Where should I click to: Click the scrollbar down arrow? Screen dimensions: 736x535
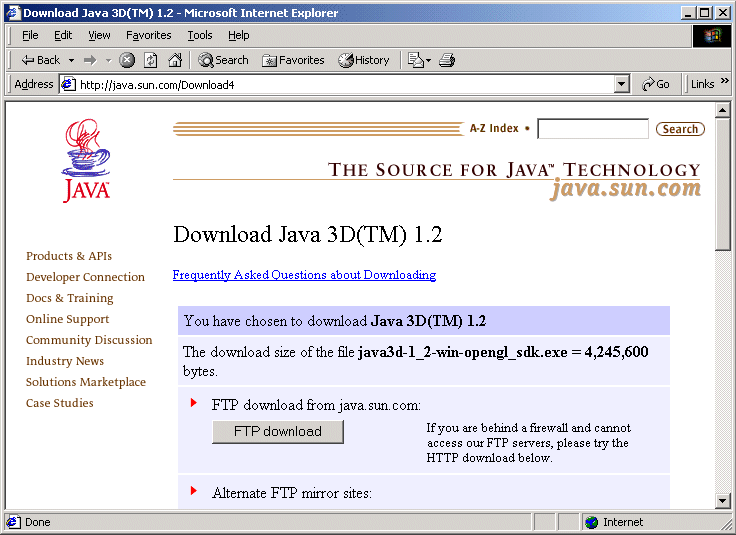pos(723,501)
